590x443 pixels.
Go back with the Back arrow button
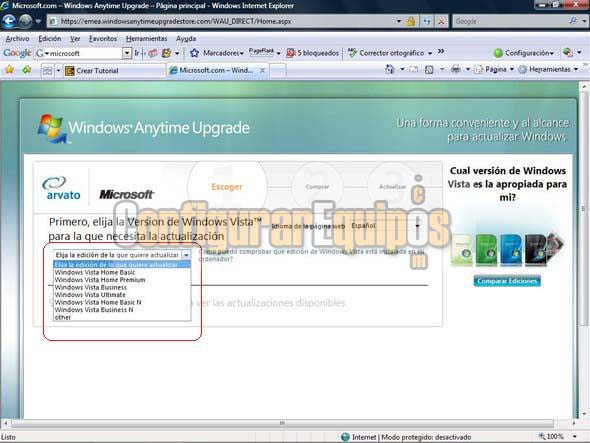pos(9,21)
